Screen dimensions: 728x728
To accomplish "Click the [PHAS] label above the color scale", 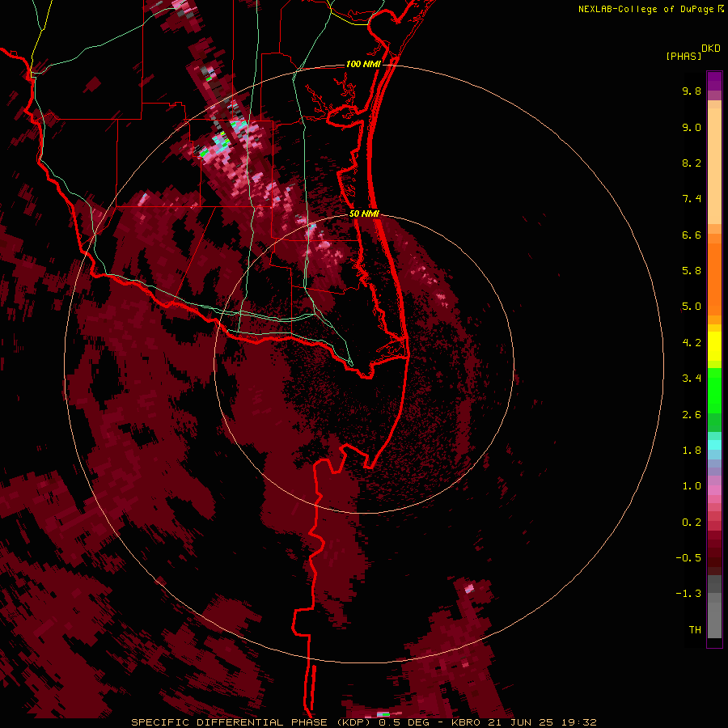I will click(684, 56).
